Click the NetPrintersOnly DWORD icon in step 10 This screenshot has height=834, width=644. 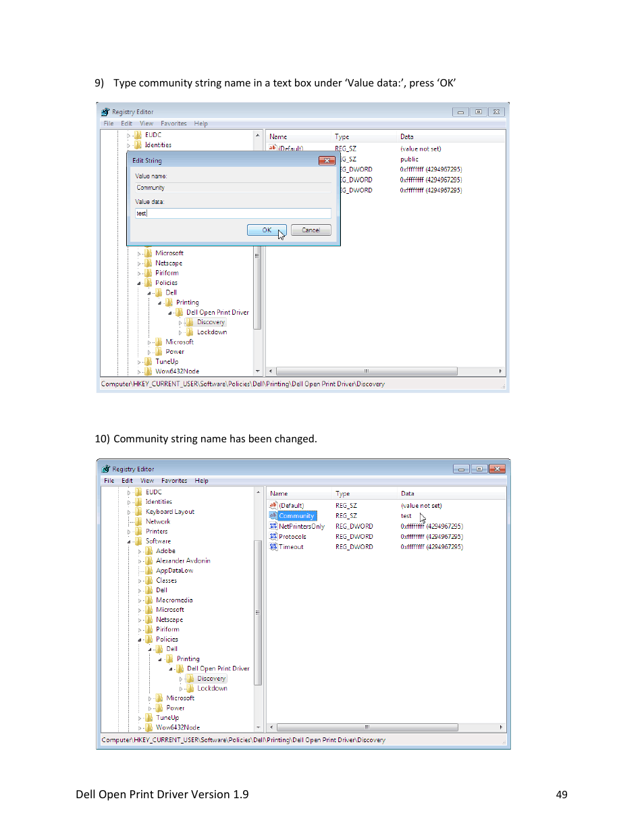tap(273, 526)
